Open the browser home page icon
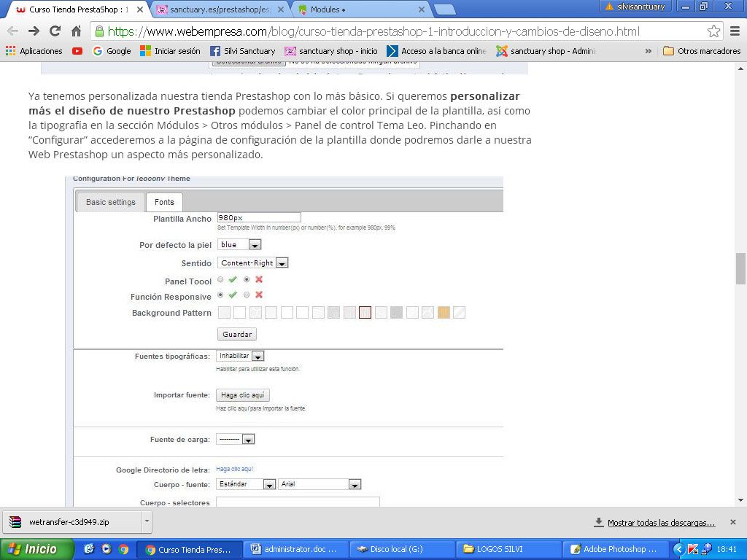Viewport: 747px width, 560px height. click(x=76, y=31)
